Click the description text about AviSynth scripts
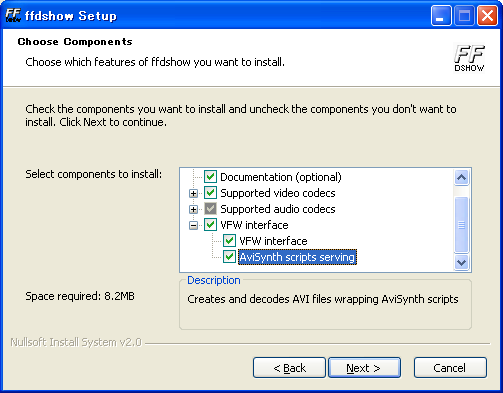The image size is (503, 393). [x=323, y=299]
